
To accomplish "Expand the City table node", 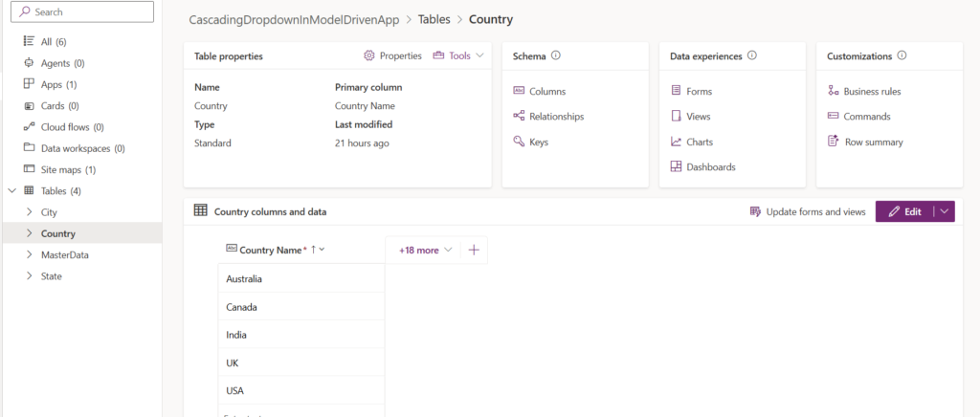I will [x=29, y=212].
